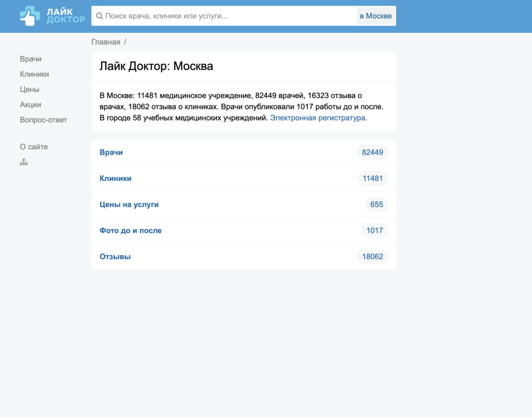Select 'Акции' in the sidebar menu

30,105
